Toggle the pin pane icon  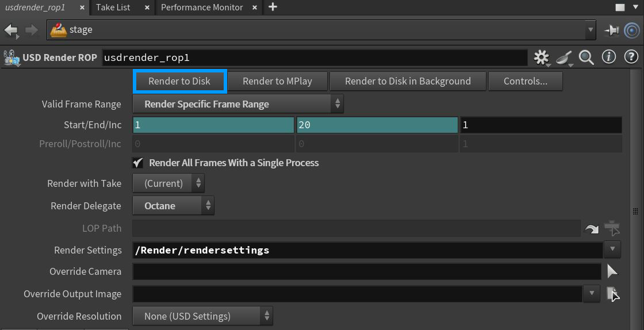tap(612, 30)
